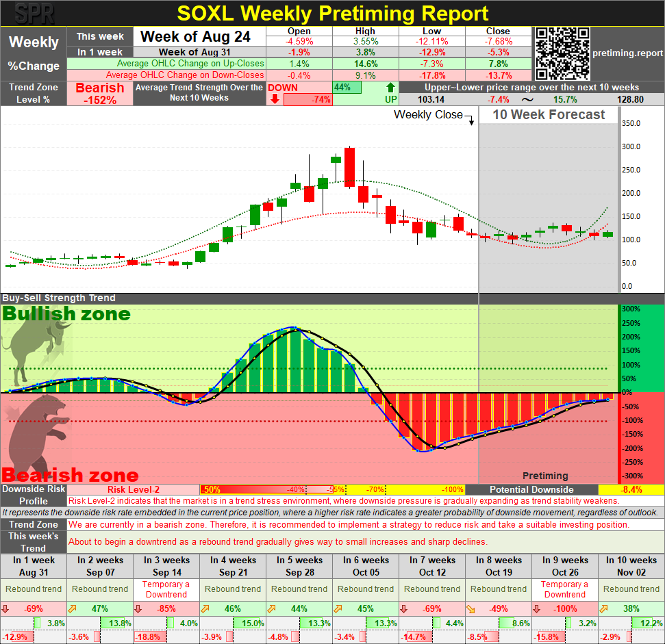The width and height of the screenshot is (665, 644).
Task: Click the Open column header
Action: 299,31
